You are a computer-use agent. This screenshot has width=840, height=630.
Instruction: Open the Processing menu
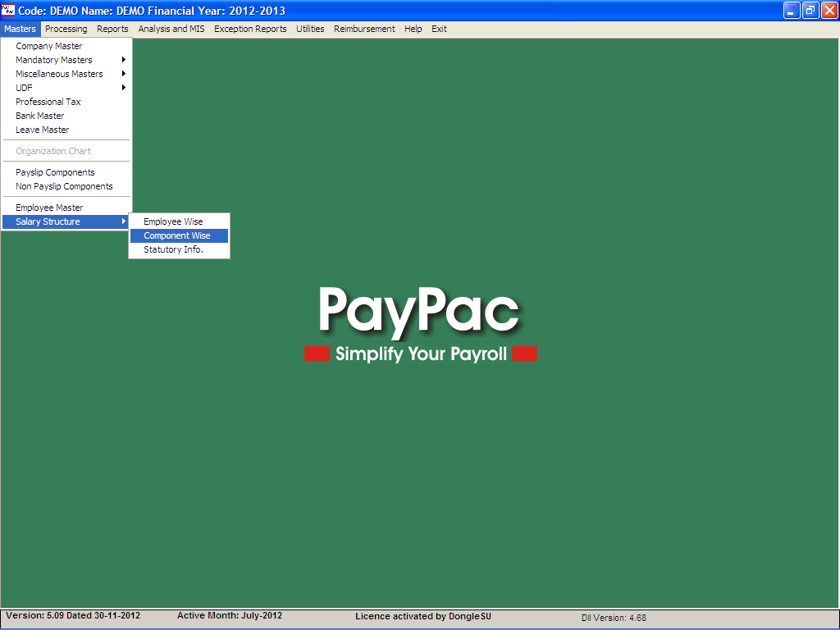[66, 29]
